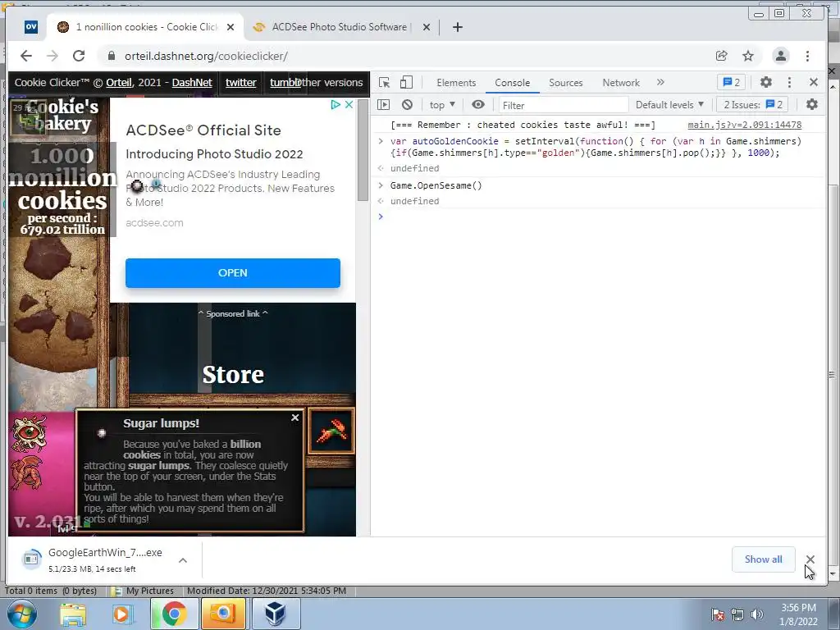This screenshot has height=630, width=840.
Task: Switch to ACDSee Photo Studio Software tab
Action: pos(340,27)
